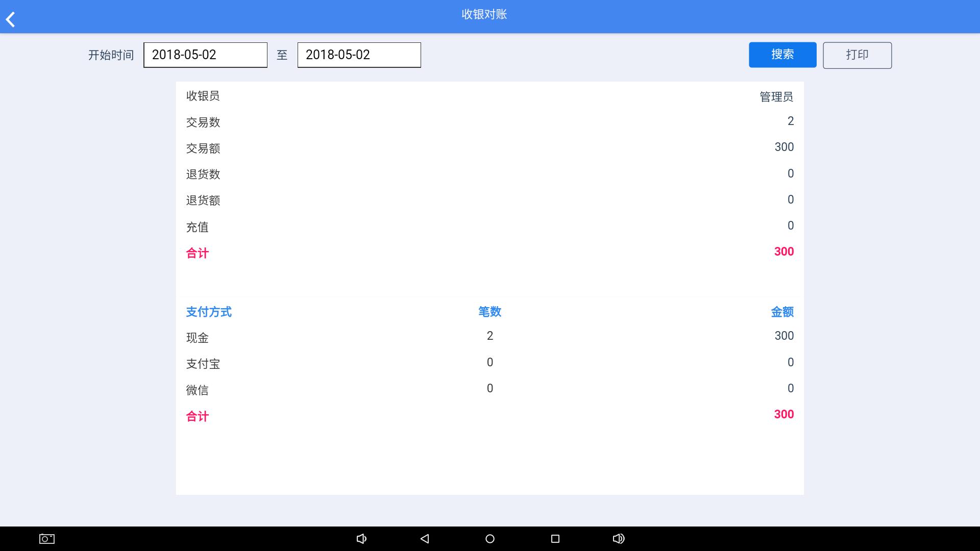Open the start date field
Image resolution: width=980 pixels, height=551 pixels.
coord(205,55)
